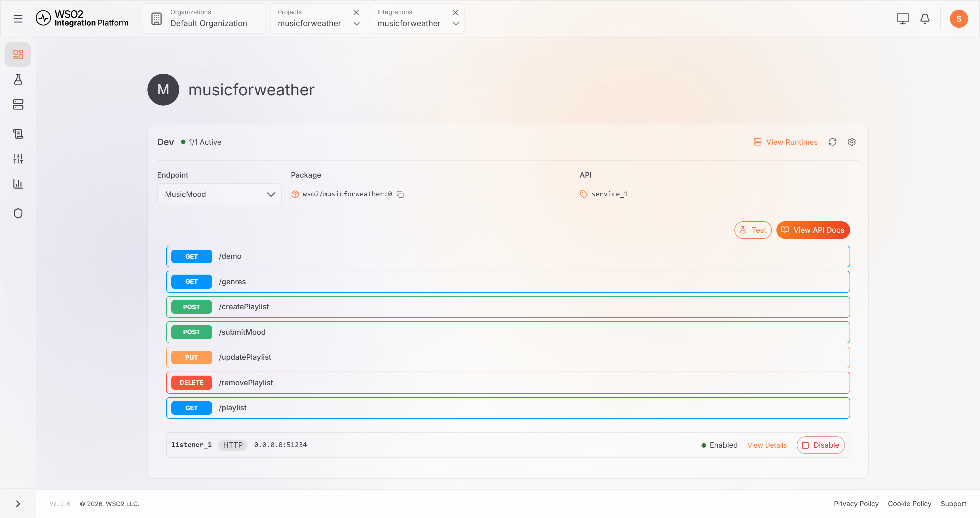This screenshot has width=980, height=518.
Task: Disable listener_1
Action: click(x=821, y=445)
